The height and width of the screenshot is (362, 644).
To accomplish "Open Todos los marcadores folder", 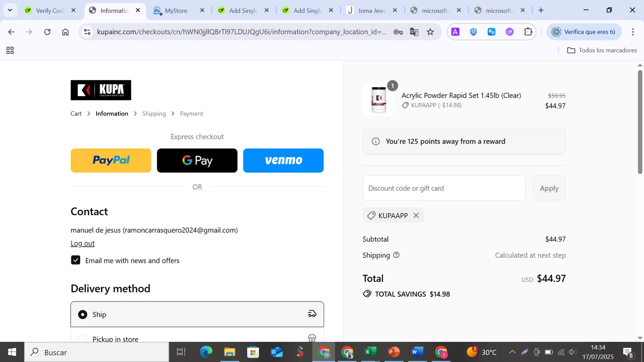I will [x=602, y=50].
